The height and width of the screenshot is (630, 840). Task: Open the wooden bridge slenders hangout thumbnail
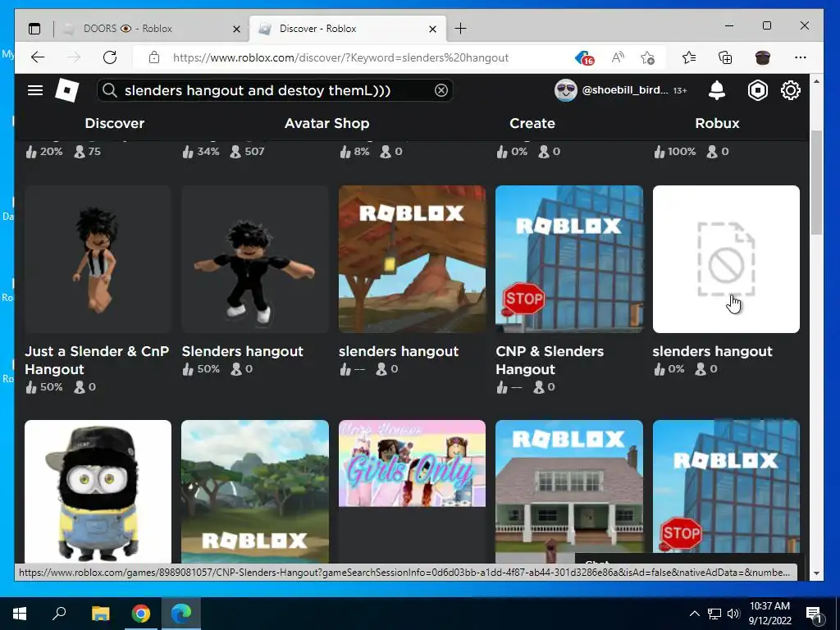pyautogui.click(x=412, y=259)
